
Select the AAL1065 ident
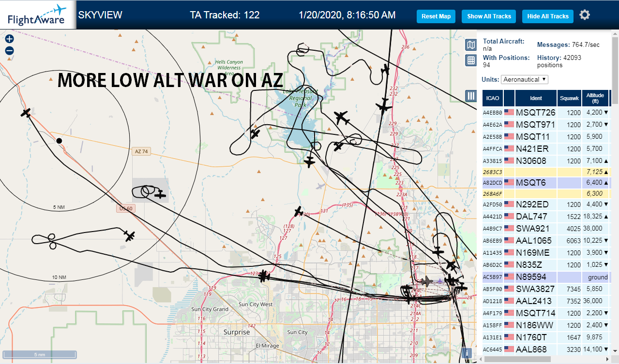click(x=533, y=241)
